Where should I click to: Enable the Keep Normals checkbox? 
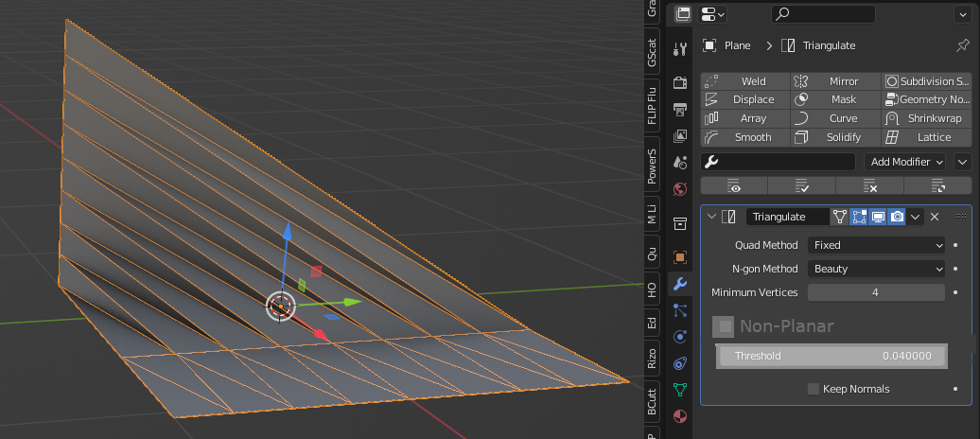814,389
